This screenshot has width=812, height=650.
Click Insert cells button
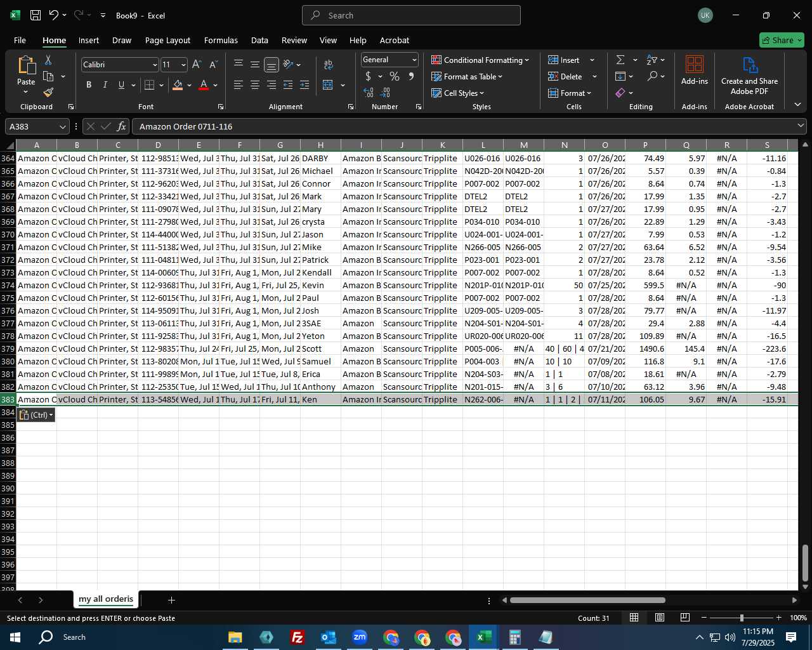click(x=564, y=60)
